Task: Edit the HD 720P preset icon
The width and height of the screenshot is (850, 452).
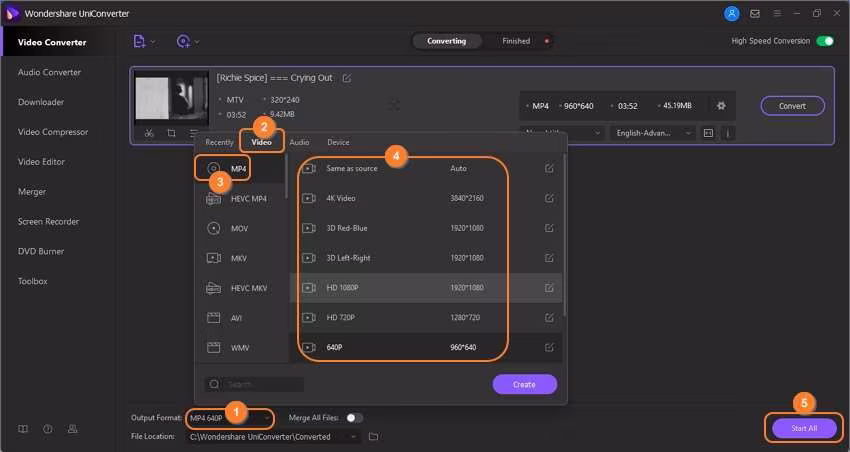Action: 549,318
